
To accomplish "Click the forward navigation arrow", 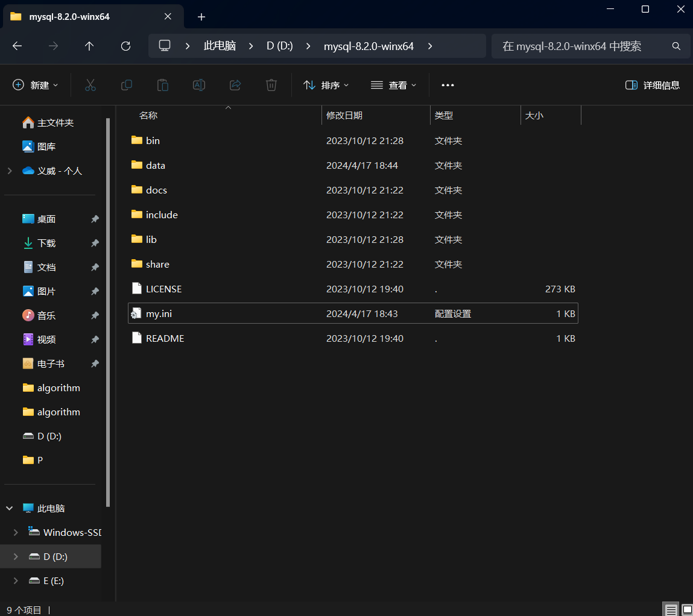I will (x=53, y=46).
